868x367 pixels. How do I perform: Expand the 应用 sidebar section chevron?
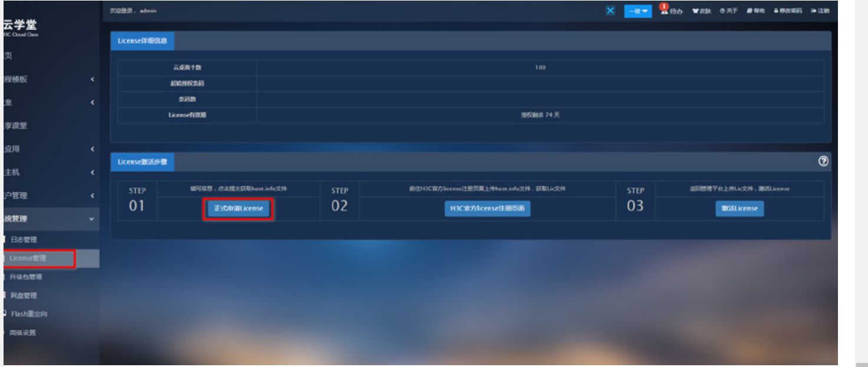click(x=92, y=149)
